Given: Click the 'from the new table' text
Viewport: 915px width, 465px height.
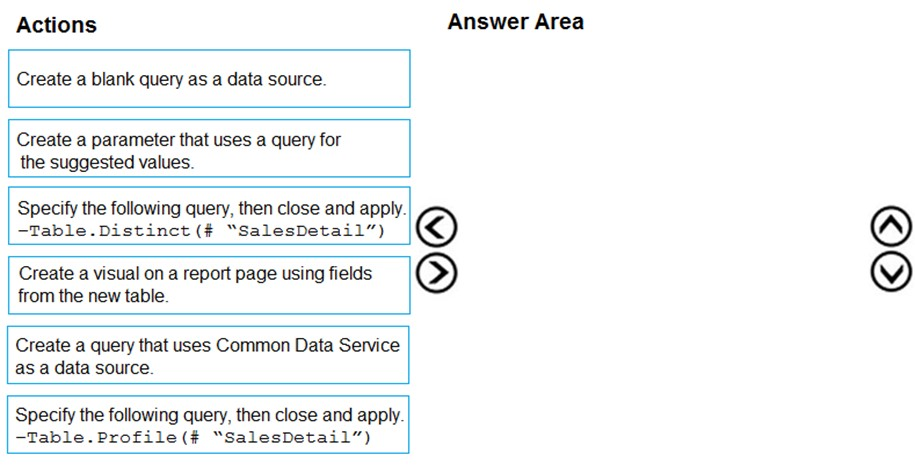Looking at the screenshot, I should [x=93, y=296].
